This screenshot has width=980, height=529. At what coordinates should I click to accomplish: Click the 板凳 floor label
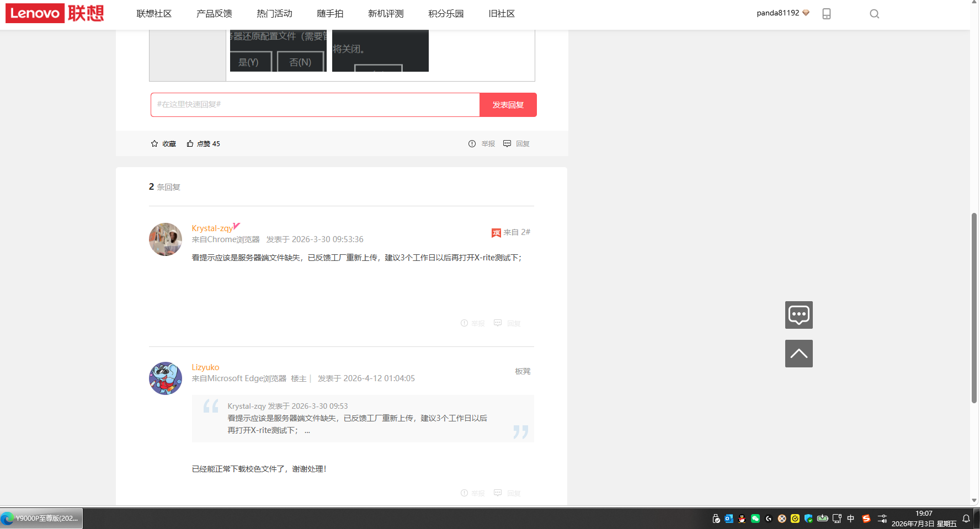click(523, 371)
